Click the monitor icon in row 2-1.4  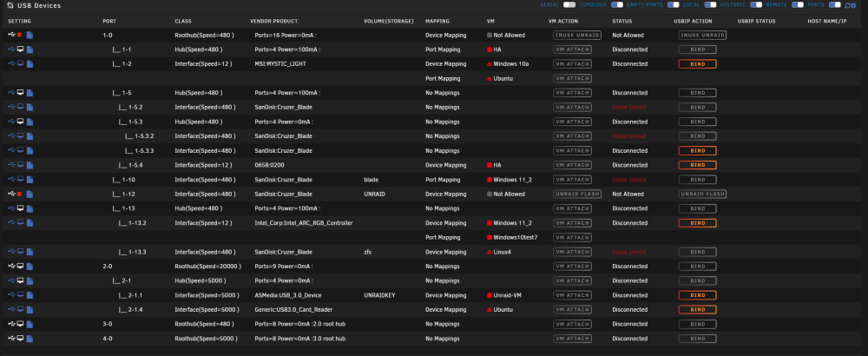coord(21,309)
